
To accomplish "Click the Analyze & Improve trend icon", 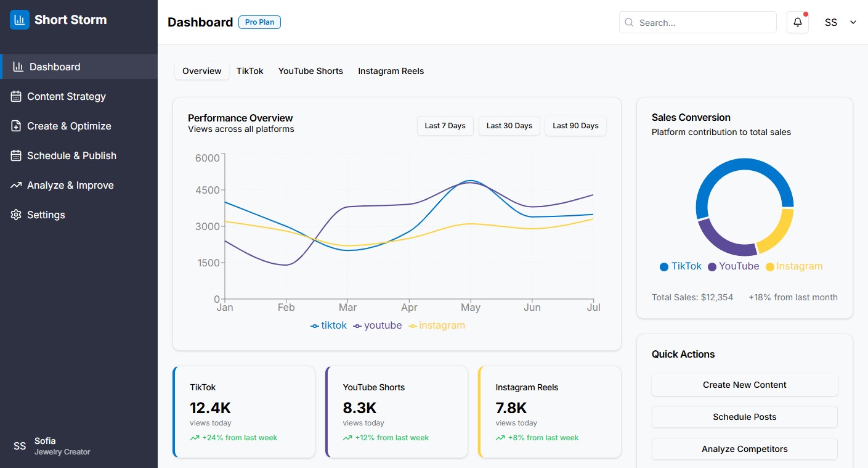I will pyautogui.click(x=16, y=185).
